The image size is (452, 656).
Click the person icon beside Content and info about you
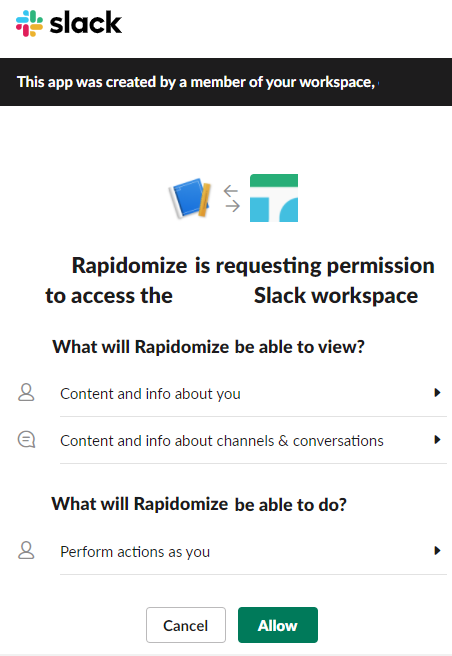[26, 392]
